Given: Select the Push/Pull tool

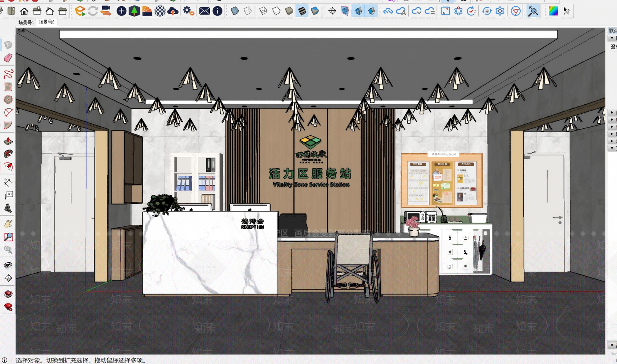Looking at the screenshot, I should [8, 141].
